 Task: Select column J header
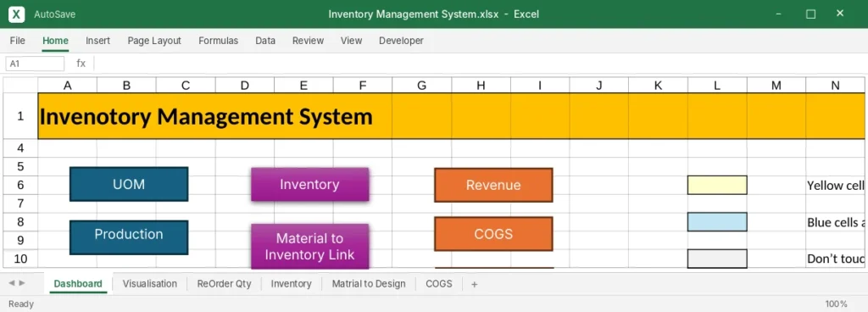pos(599,85)
